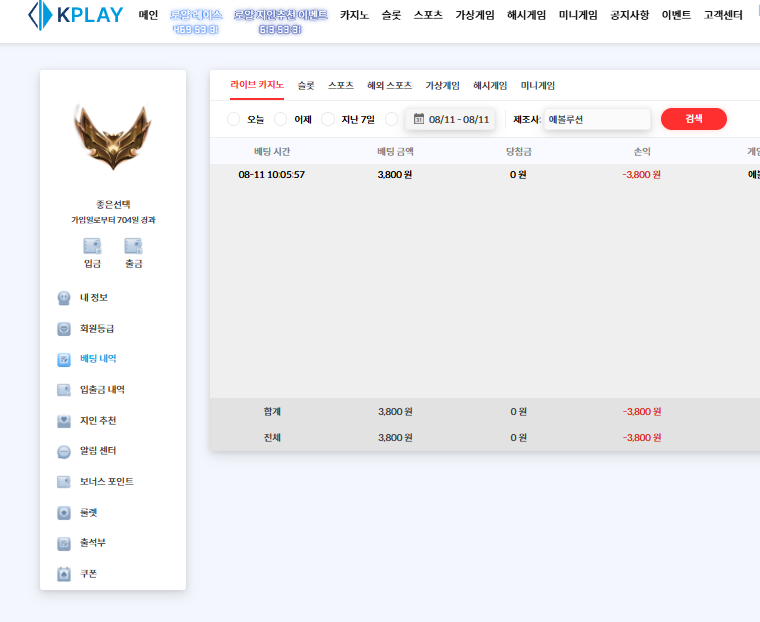This screenshot has width=760, height=622.
Task: Click the 베팅 금액 column header
Action: (395, 152)
